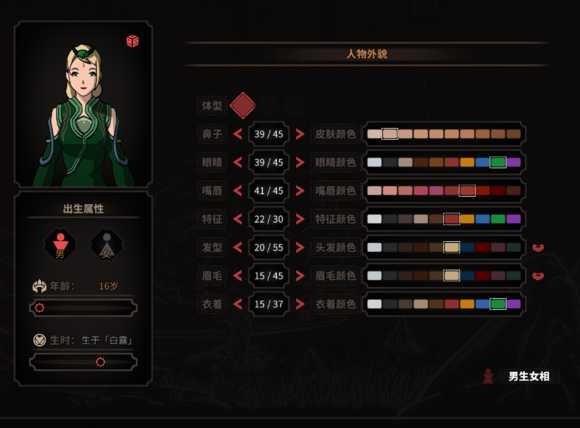The image size is (580, 428).
Task: Click the birth time icon next to 生时
Action: (x=39, y=340)
